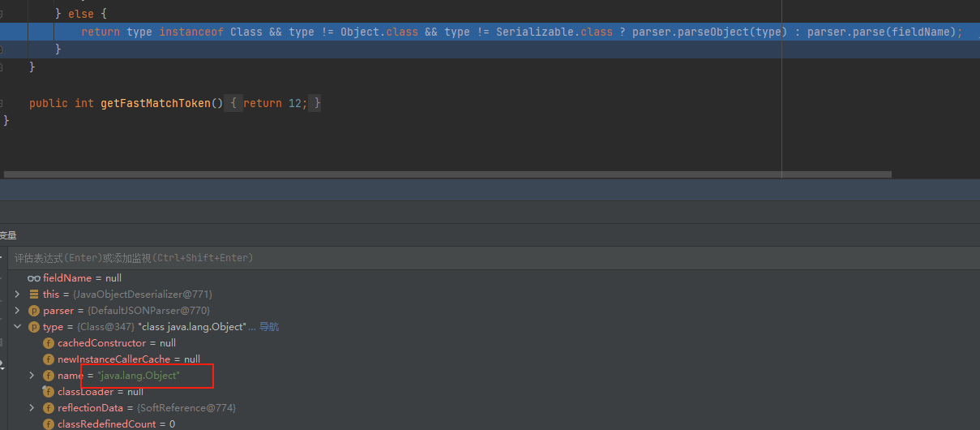980x430 pixels.
Task: Expand the parser variable node
Action: pyautogui.click(x=17, y=311)
